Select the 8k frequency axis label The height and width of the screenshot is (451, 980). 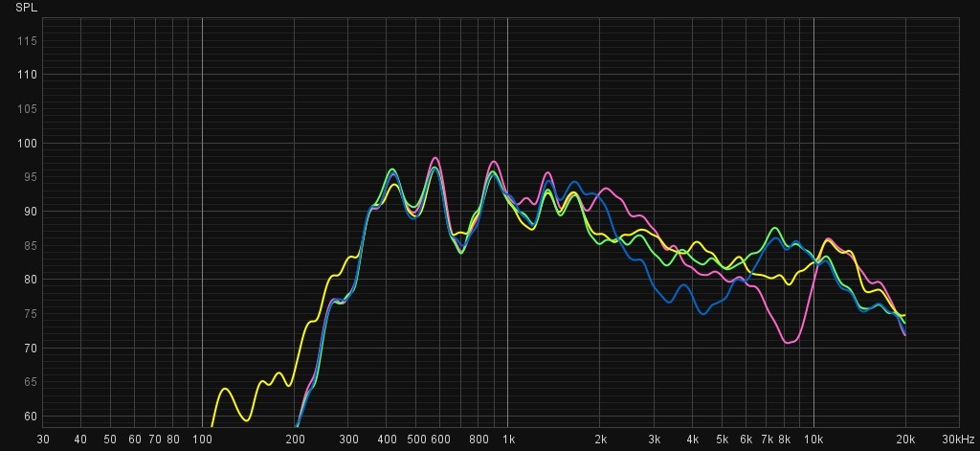(x=785, y=440)
